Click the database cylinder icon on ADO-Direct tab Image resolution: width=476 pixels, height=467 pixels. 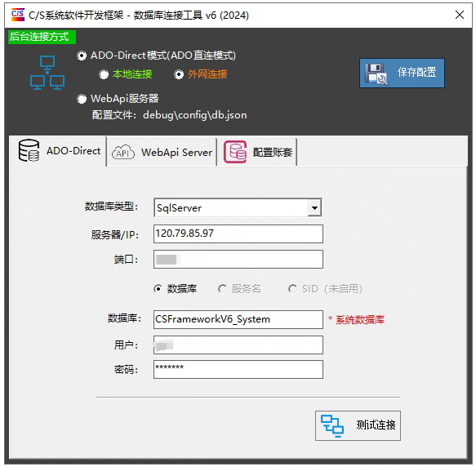(x=29, y=151)
